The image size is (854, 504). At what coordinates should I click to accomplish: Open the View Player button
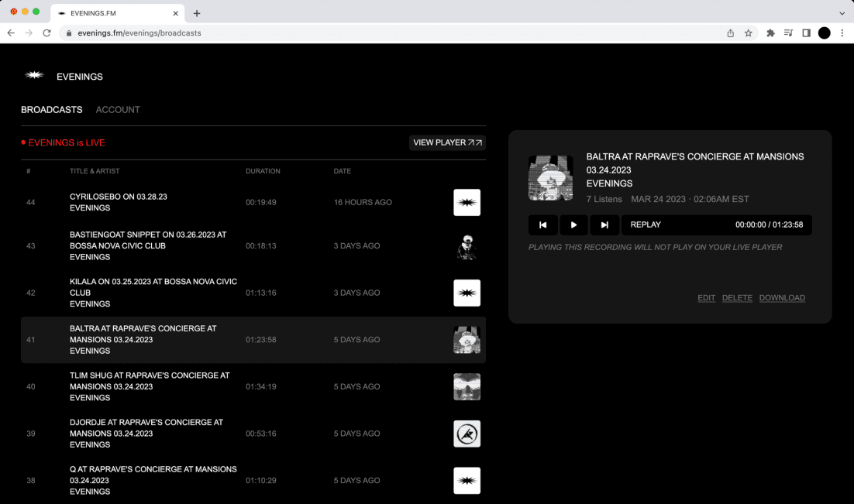(x=447, y=142)
